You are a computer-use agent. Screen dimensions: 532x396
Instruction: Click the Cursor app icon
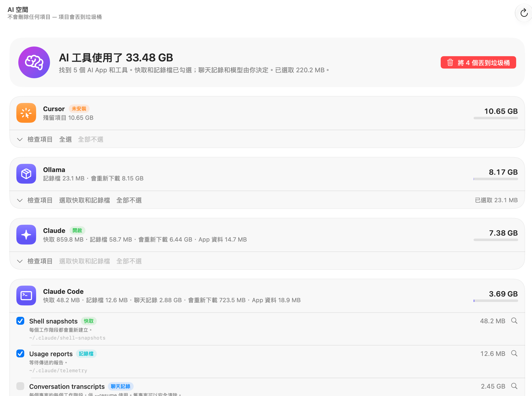click(26, 113)
